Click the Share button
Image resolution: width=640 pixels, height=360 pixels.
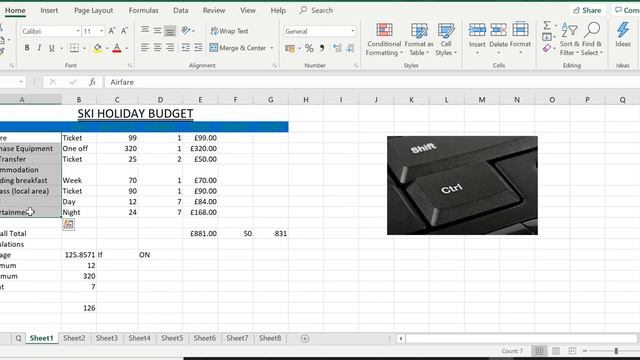coord(587,10)
